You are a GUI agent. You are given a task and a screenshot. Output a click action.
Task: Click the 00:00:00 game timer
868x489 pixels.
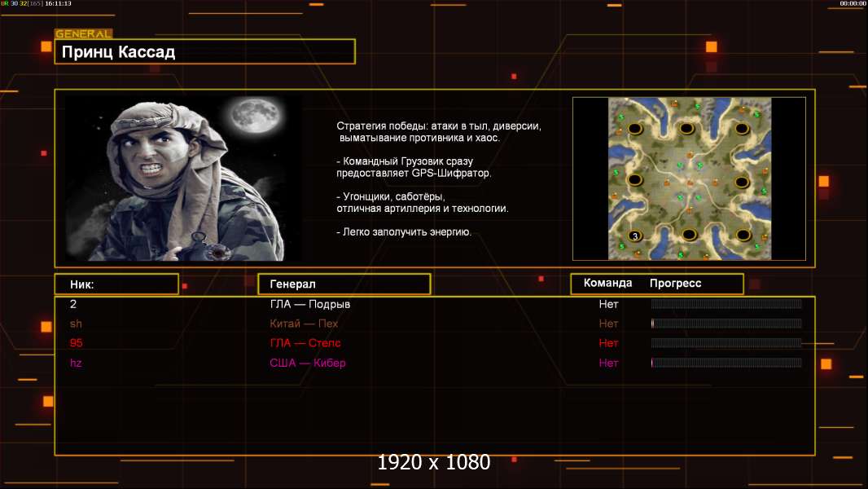(853, 3)
